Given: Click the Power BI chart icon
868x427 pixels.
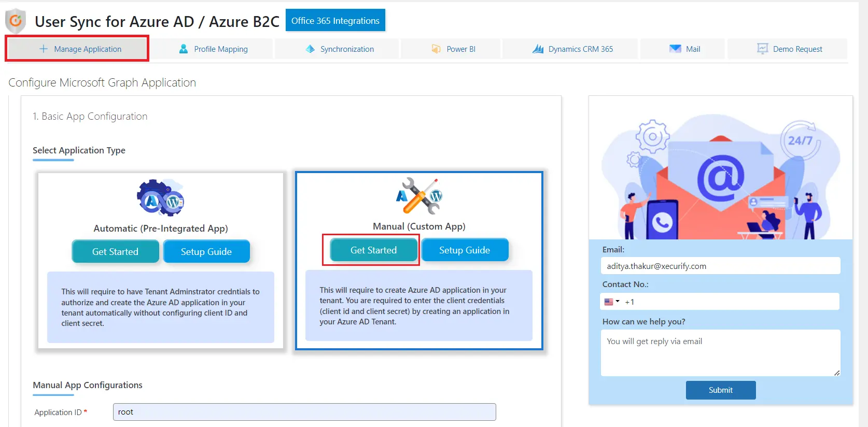Looking at the screenshot, I should (436, 49).
